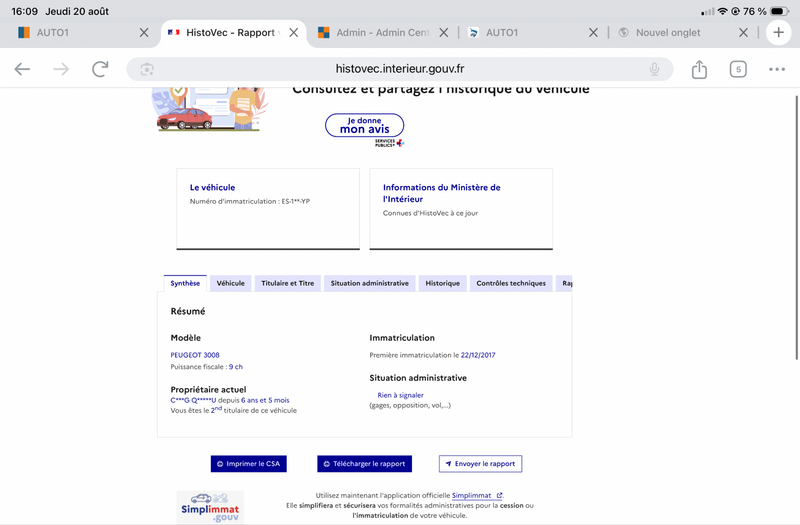Viewport: 800px width, 525px height.
Task: Click the car illustration at top of page
Action: click(x=210, y=110)
